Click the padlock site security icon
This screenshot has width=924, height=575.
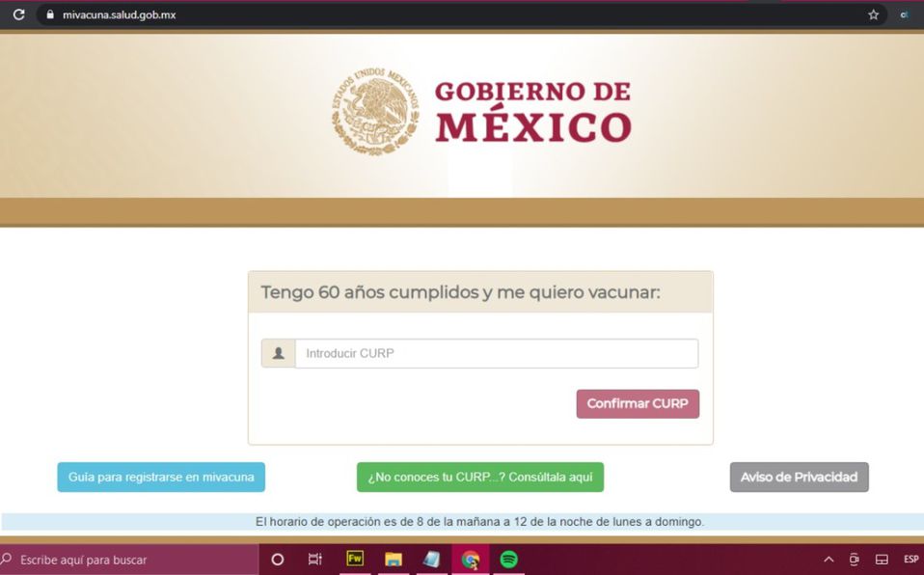pyautogui.click(x=49, y=14)
